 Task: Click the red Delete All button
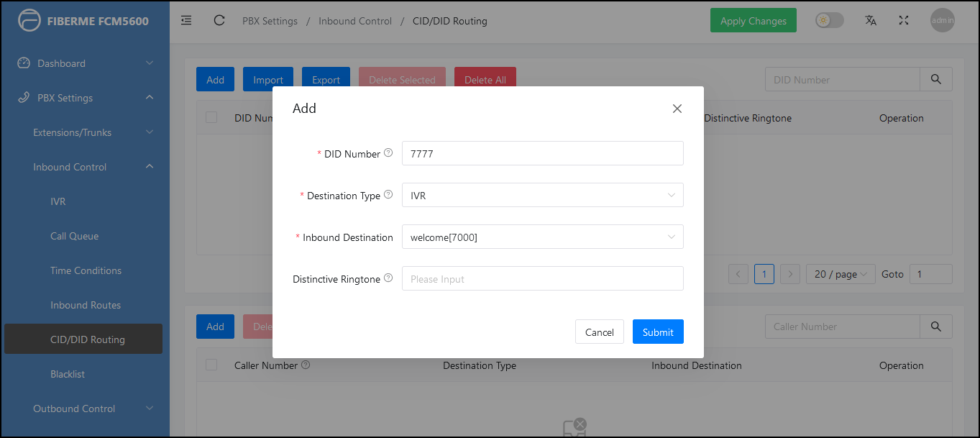(485, 79)
